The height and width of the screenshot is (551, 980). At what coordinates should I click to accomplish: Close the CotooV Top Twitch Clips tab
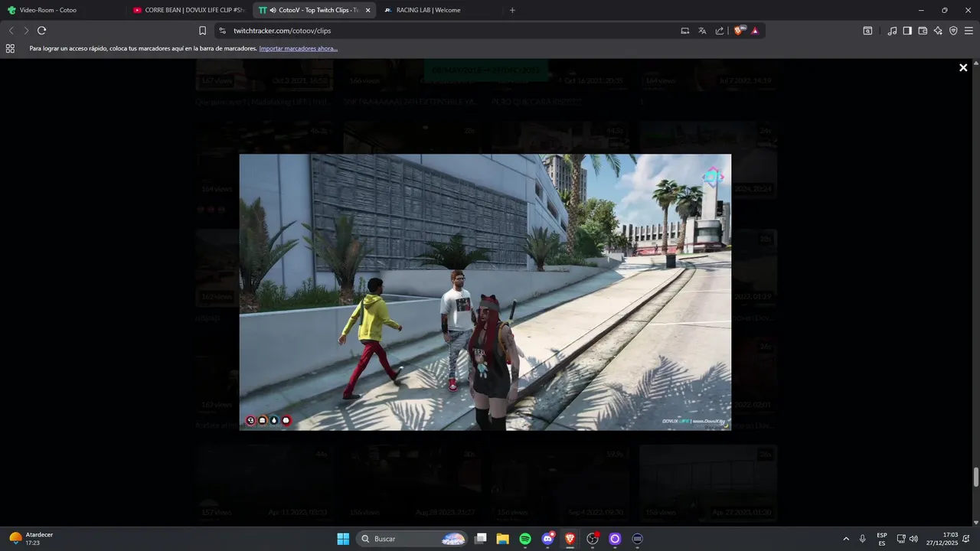click(367, 10)
